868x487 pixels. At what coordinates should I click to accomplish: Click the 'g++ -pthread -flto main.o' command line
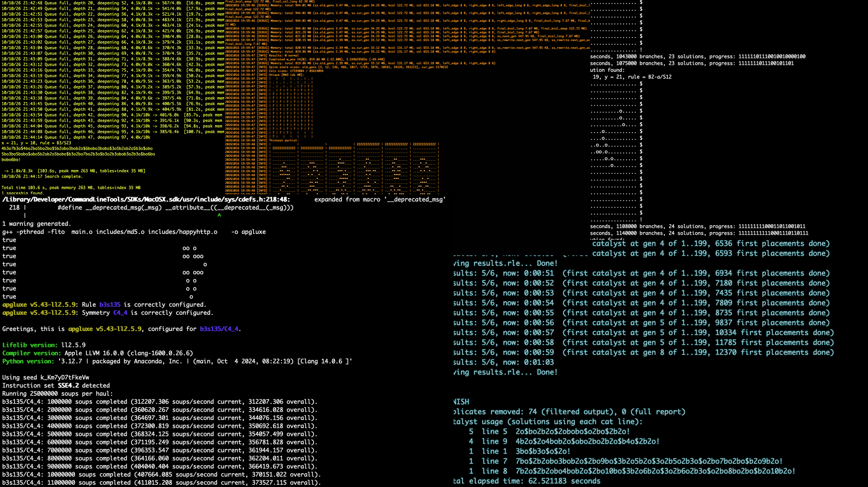pyautogui.click(x=134, y=232)
